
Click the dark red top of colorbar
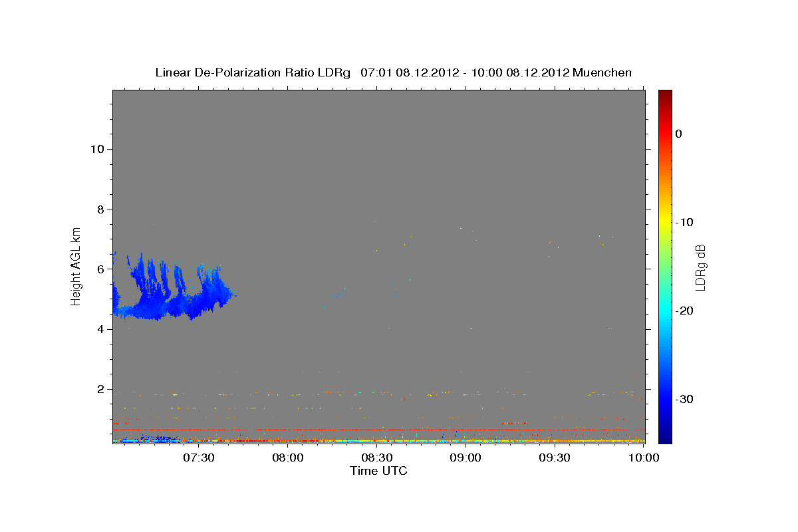pyautogui.click(x=665, y=96)
